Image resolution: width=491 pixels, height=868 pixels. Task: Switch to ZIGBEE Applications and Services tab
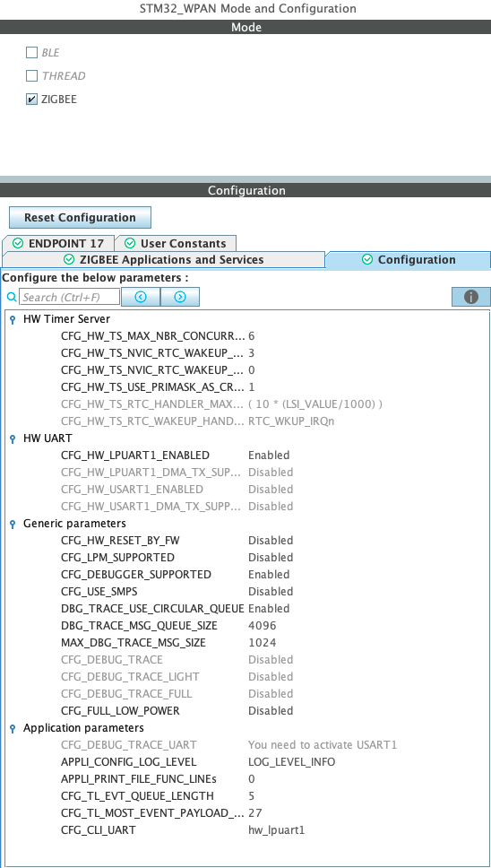164,260
